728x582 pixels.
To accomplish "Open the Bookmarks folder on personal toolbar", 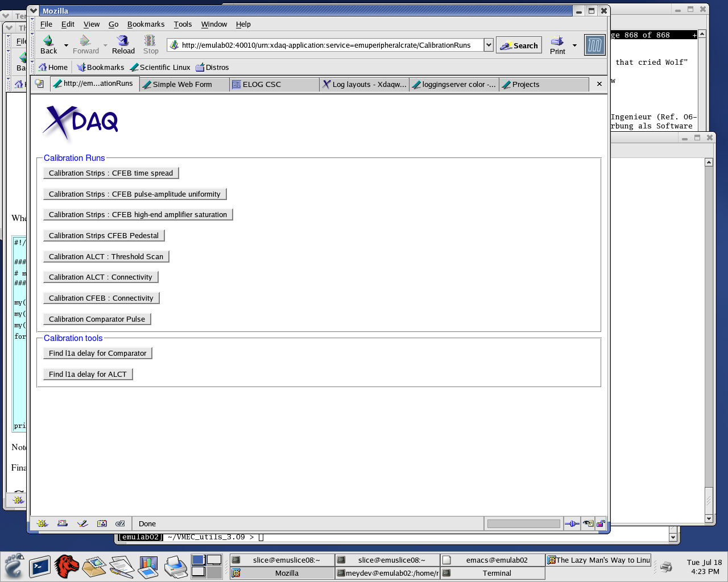I will (x=100, y=67).
